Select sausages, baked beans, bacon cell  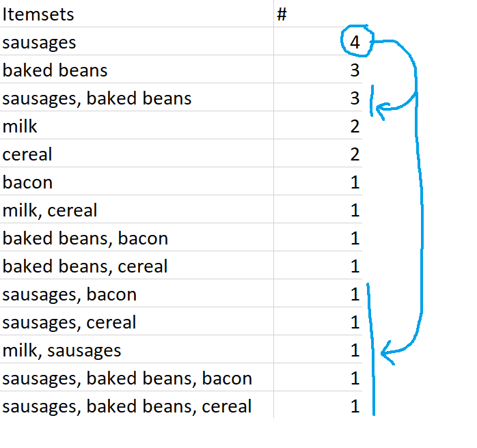[137, 377]
